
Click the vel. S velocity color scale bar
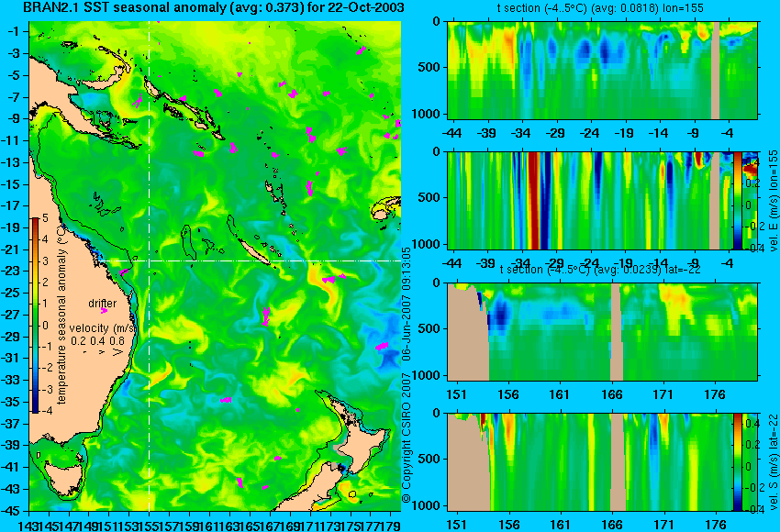point(738,462)
